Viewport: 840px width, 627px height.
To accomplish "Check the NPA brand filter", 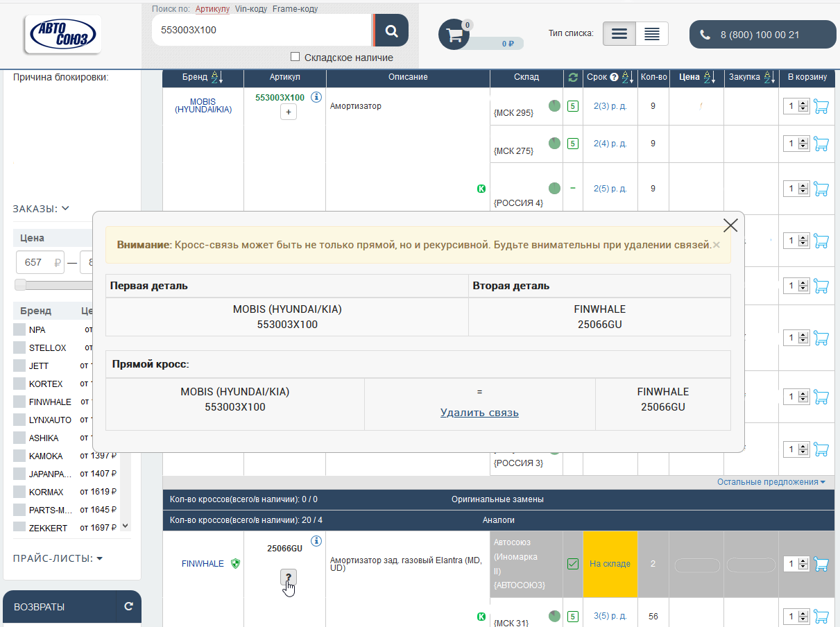I will pos(19,329).
